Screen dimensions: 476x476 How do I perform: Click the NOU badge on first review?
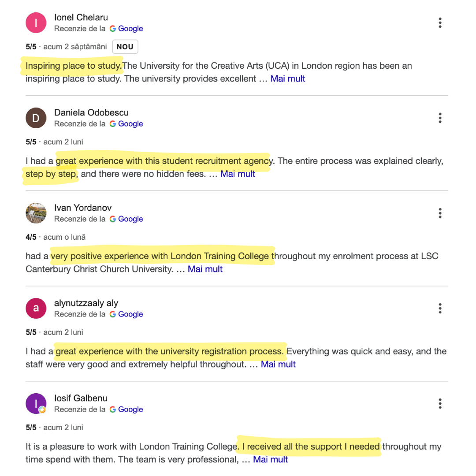click(x=125, y=47)
